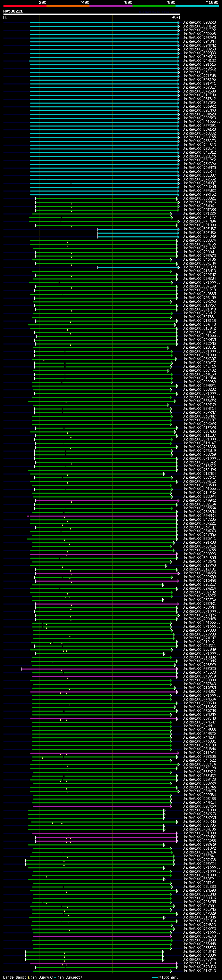Open hit UniRef100_P93263
The image size is (222, 980).
pos(199,49)
